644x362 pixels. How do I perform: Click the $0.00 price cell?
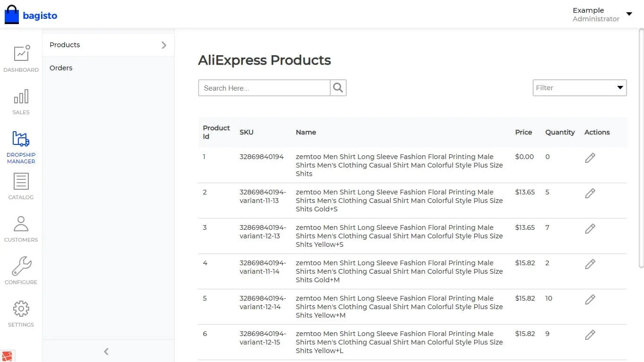[524, 157]
